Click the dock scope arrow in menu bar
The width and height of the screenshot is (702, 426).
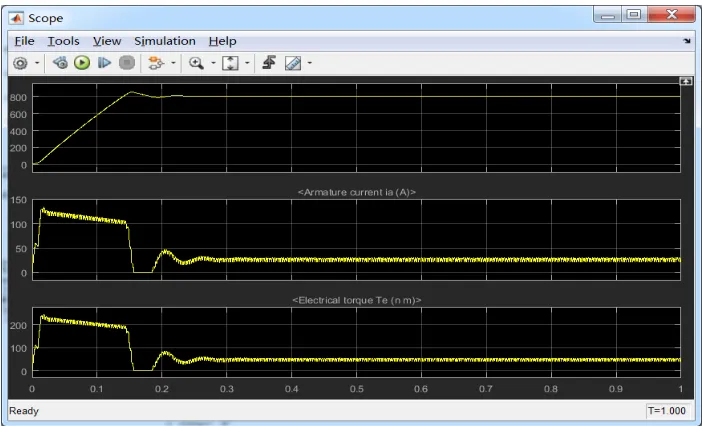point(687,41)
